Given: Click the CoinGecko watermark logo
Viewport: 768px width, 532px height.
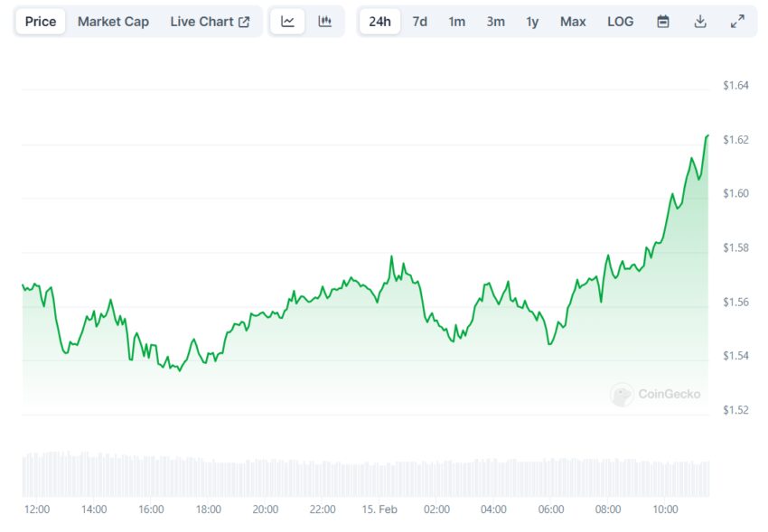Looking at the screenshot, I should [x=656, y=394].
